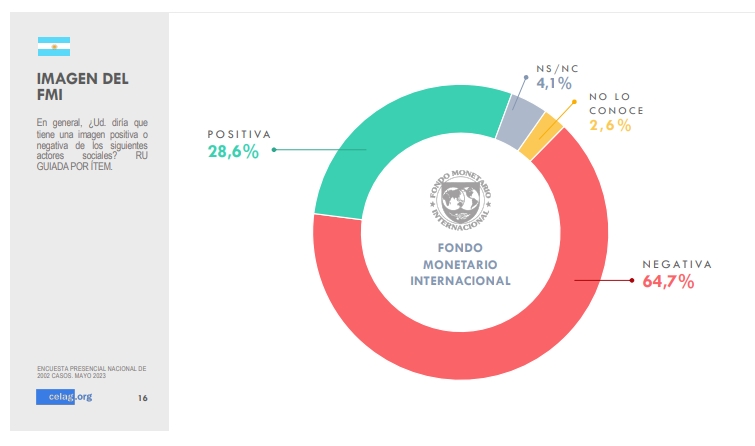The width and height of the screenshot is (755, 446).
Task: Click the 2,6% percentage value
Action: point(610,125)
